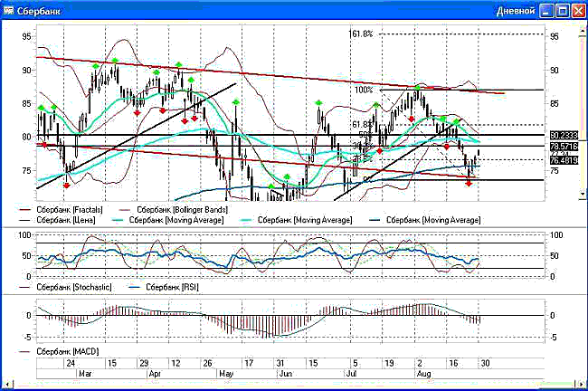Click the Jun month label on the timeline

point(286,374)
